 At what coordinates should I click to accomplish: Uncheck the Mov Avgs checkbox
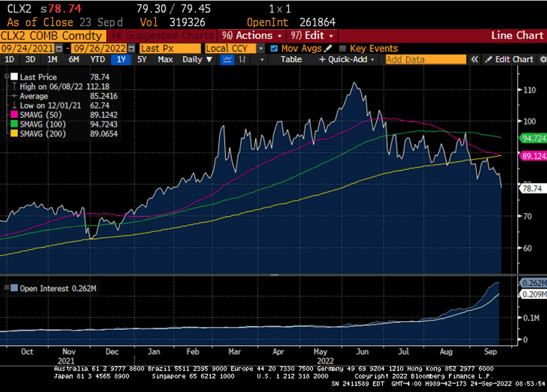(273, 48)
